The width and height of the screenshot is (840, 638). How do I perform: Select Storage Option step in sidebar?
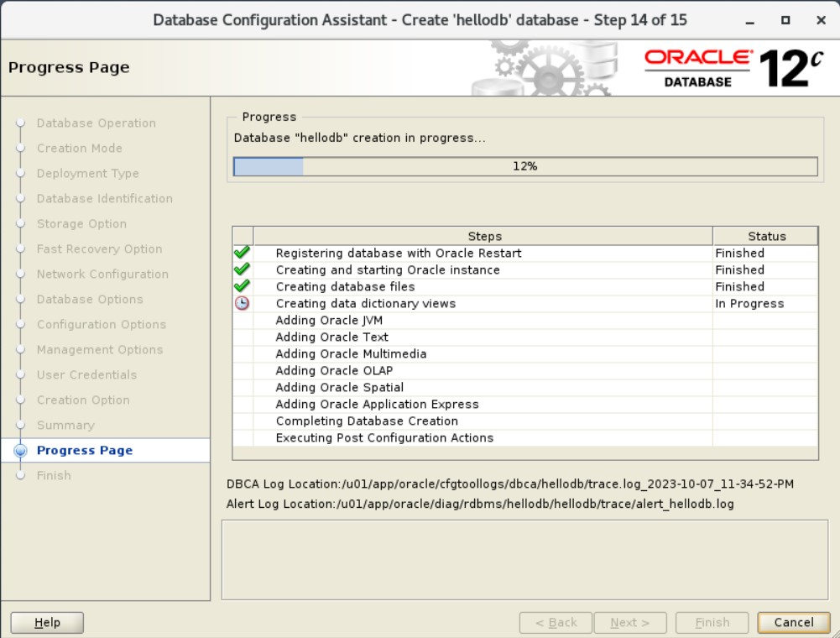pyautogui.click(x=81, y=223)
